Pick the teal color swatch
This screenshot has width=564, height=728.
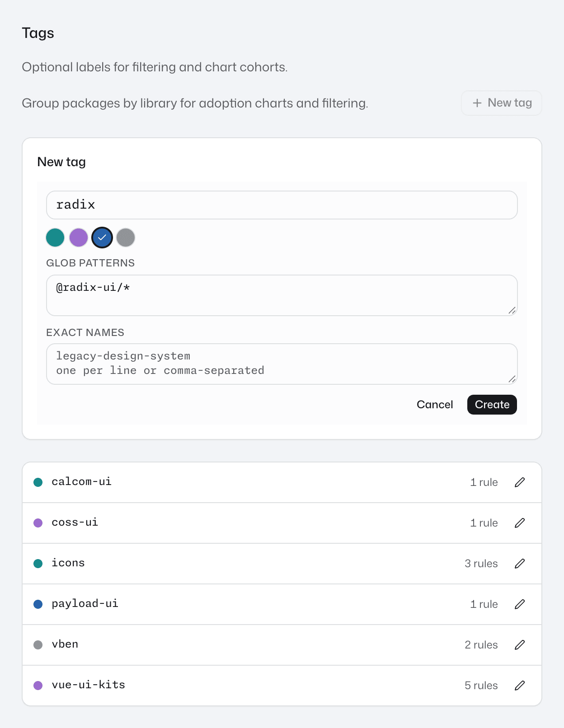point(55,238)
